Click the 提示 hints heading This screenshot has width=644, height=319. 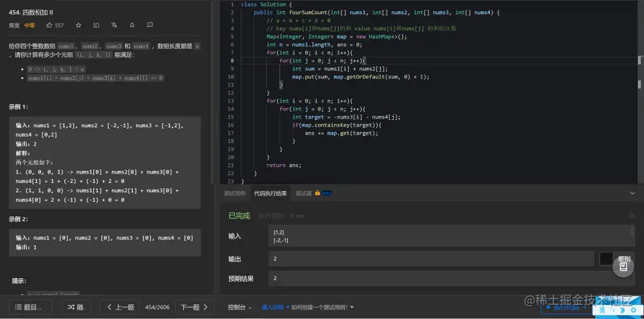[x=19, y=281]
